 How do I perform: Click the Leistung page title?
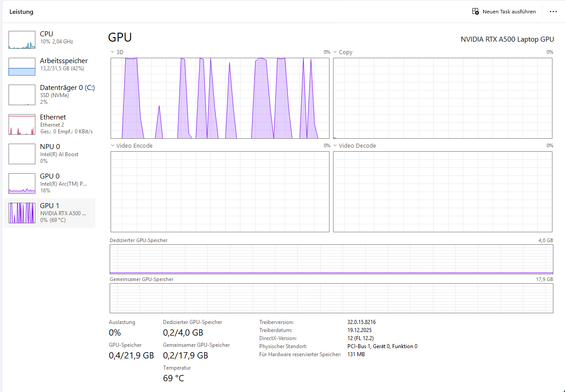[21, 12]
